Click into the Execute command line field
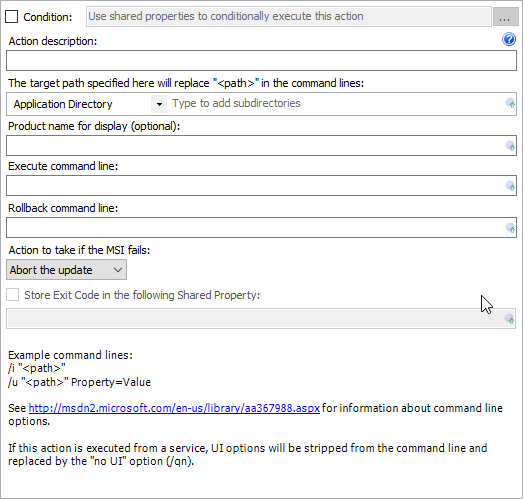The image size is (523, 499). click(262, 185)
